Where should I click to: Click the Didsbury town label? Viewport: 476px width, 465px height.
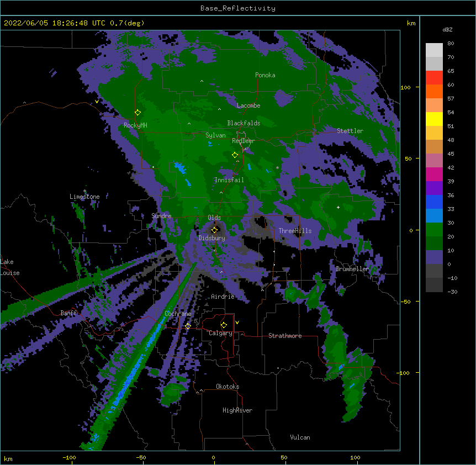[x=212, y=238]
